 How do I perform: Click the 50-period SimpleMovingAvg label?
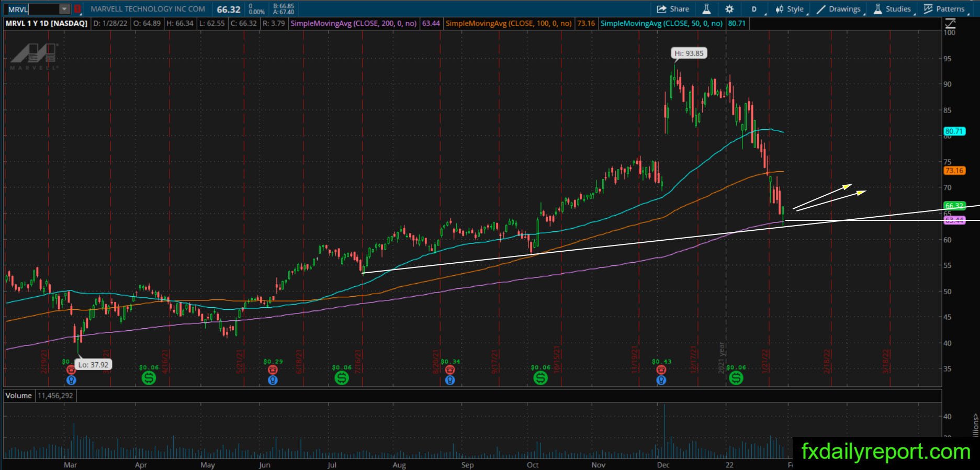(661, 24)
